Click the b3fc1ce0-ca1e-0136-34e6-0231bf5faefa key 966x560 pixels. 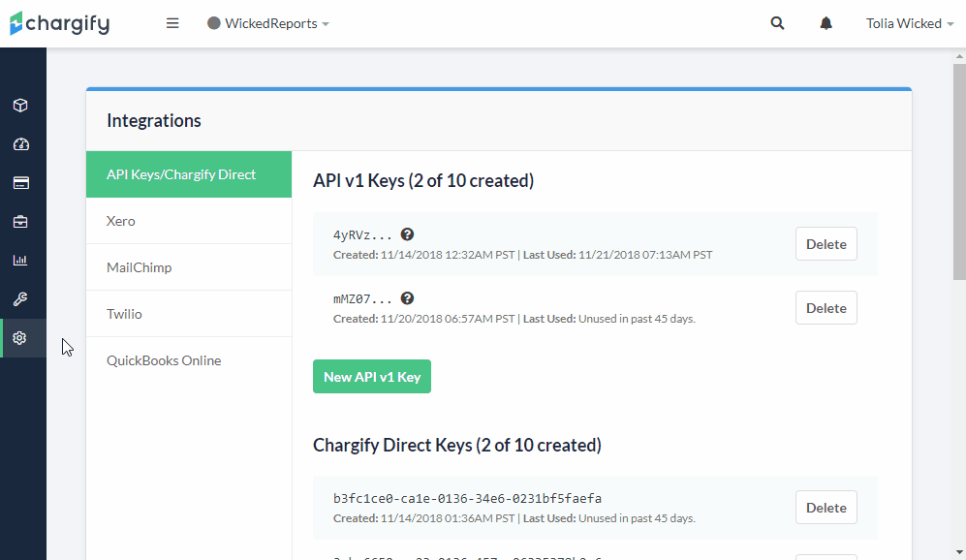click(x=468, y=498)
